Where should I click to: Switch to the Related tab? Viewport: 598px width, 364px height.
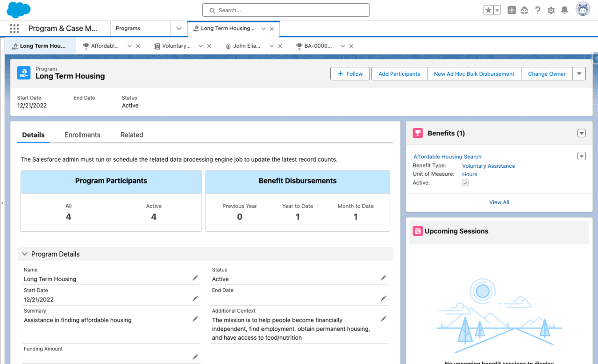[x=132, y=135]
